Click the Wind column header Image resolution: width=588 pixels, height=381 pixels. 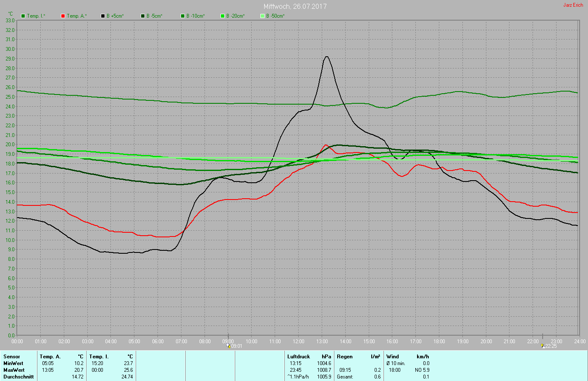pos(392,356)
